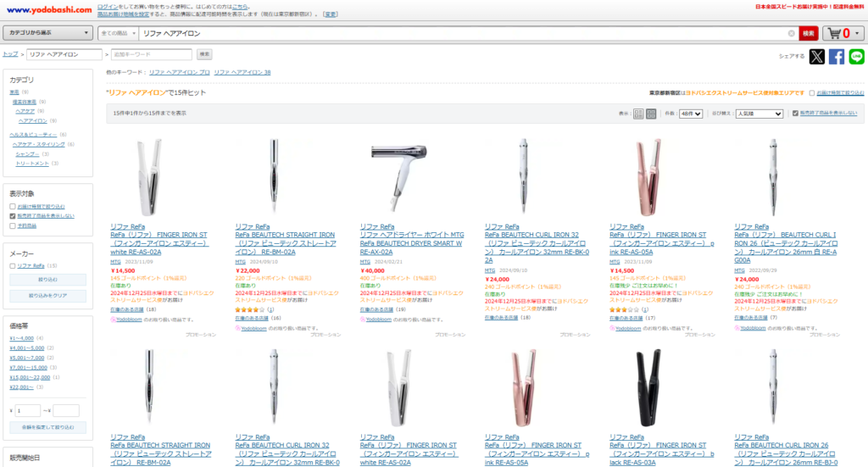Click the 絞り込みをクリア button
The width and height of the screenshot is (868, 467).
(x=47, y=296)
